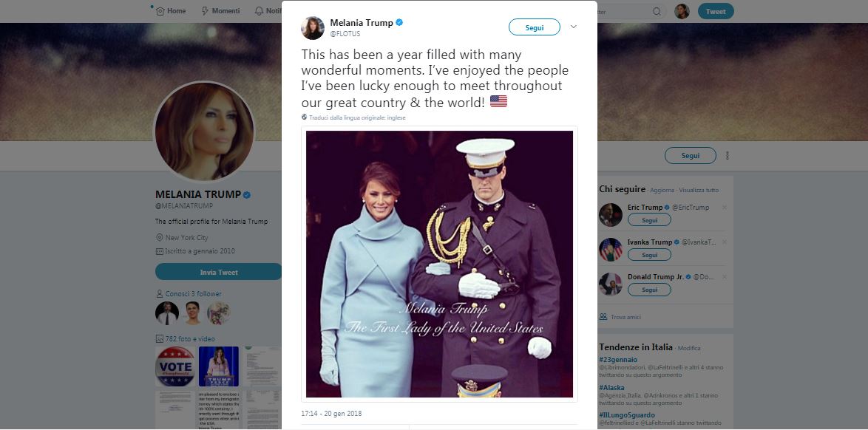This screenshot has height=430, width=868.
Task: Open the tweet's attached photo
Action: tap(439, 264)
